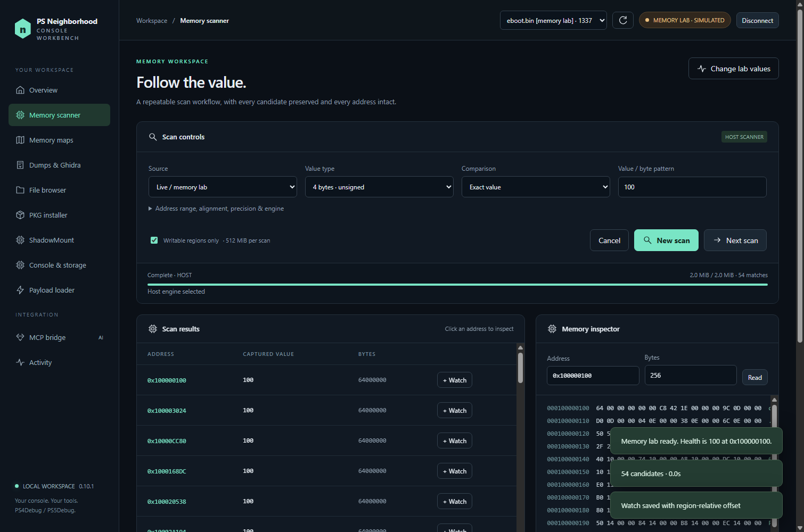Click the refresh process list icon

[x=623, y=20]
